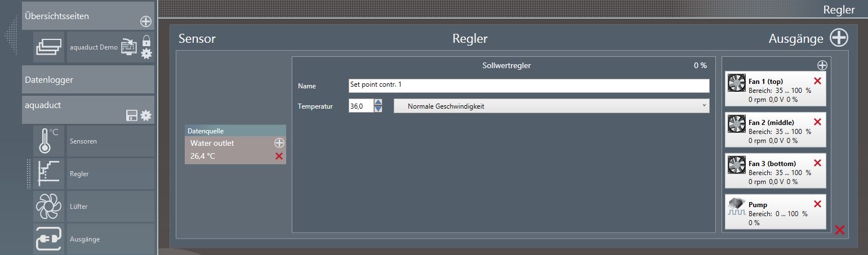The height and width of the screenshot is (255, 868).
Task: Remove the Water outlet data source
Action: click(279, 156)
